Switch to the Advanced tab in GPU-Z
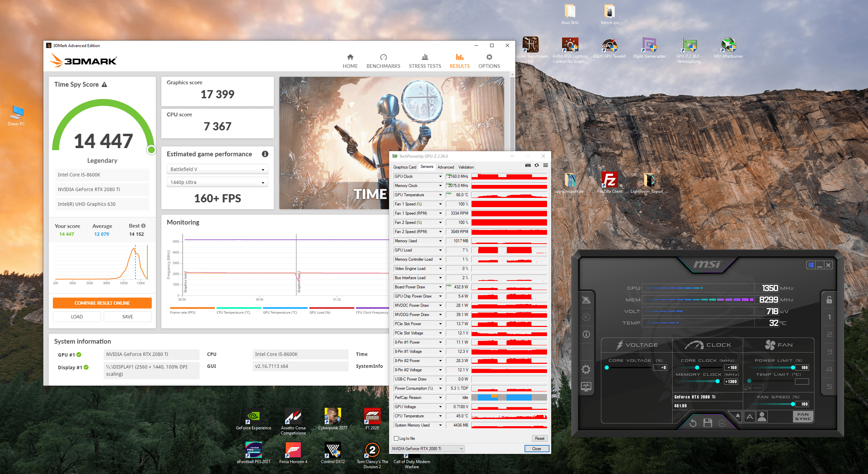This screenshot has height=474, width=868. pos(445,167)
